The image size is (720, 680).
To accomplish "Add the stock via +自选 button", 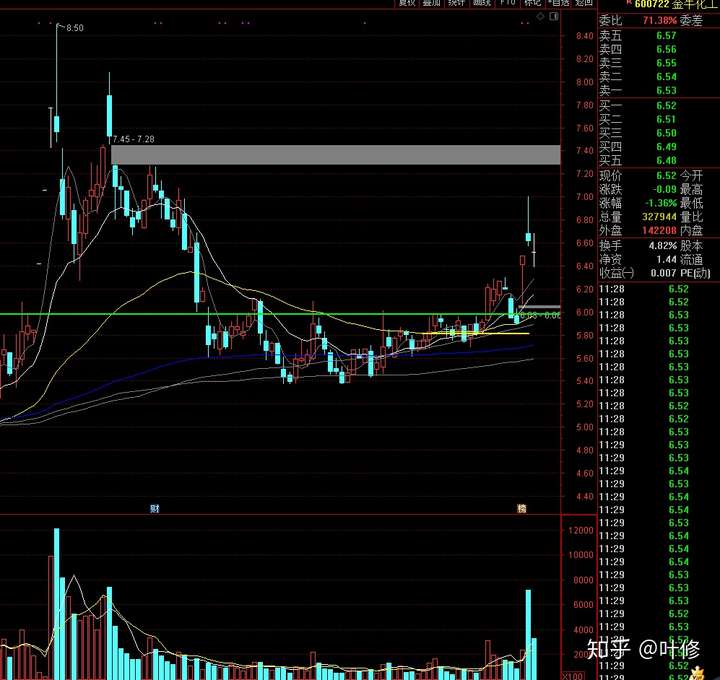I will click(x=559, y=3).
